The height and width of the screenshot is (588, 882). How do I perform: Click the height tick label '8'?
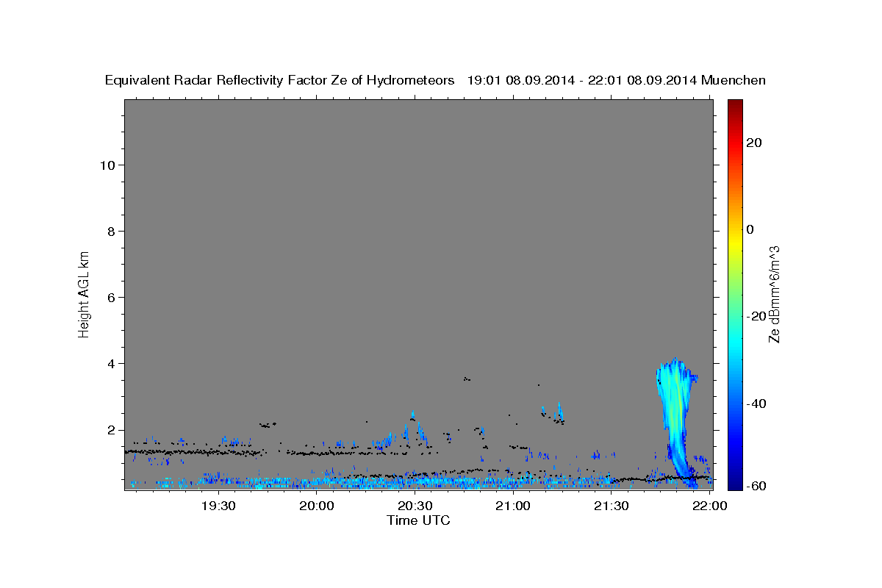click(112, 232)
